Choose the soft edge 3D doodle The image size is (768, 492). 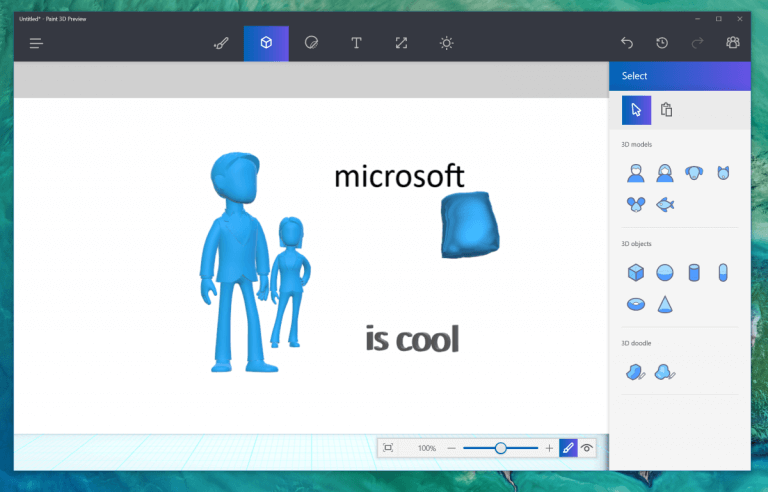click(x=664, y=373)
